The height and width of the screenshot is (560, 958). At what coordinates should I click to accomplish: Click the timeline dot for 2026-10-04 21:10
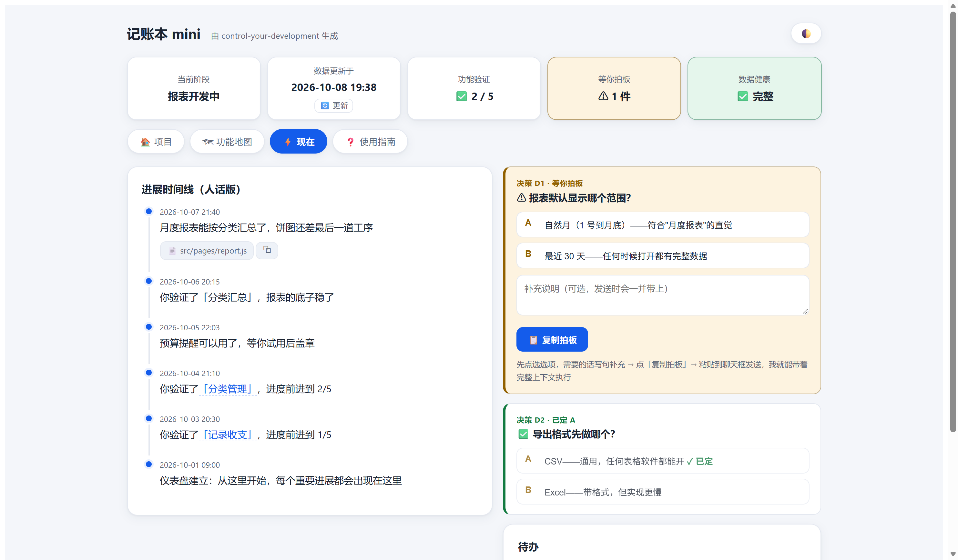pyautogui.click(x=149, y=373)
